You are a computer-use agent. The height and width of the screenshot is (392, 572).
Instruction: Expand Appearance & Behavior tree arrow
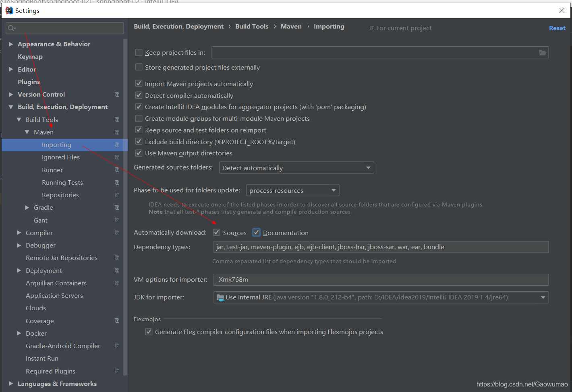coord(11,44)
